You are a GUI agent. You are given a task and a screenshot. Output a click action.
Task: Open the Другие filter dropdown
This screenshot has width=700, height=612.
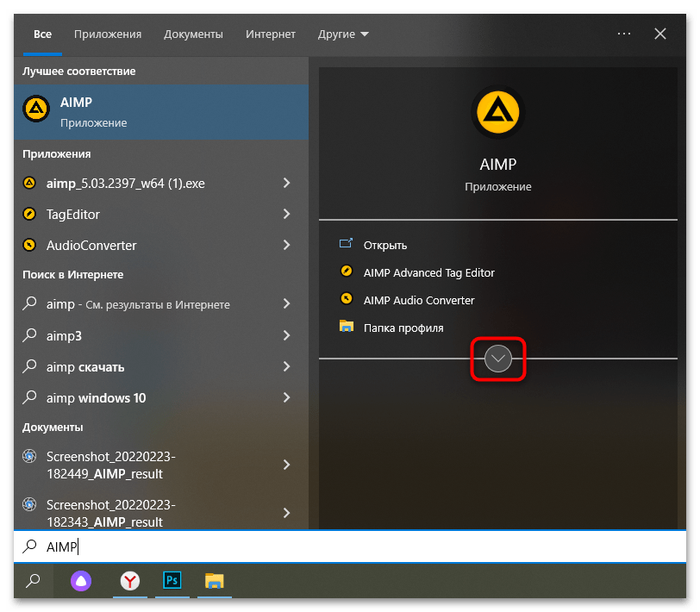[342, 34]
